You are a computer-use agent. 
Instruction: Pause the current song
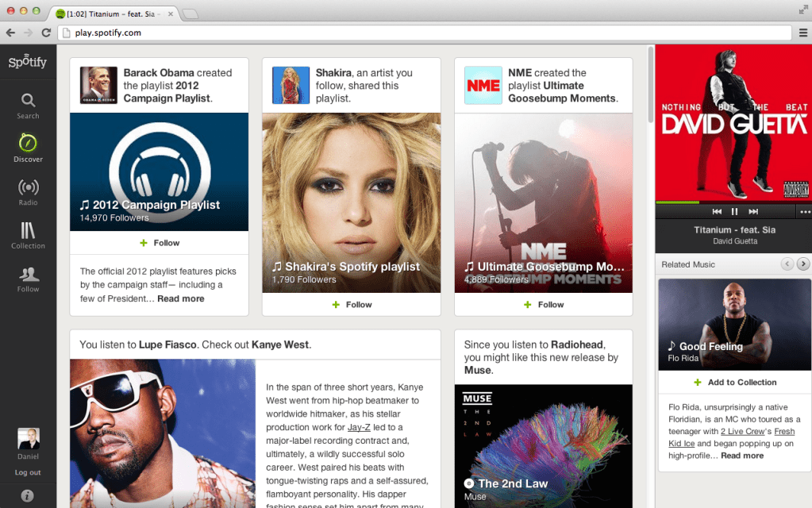tap(734, 211)
